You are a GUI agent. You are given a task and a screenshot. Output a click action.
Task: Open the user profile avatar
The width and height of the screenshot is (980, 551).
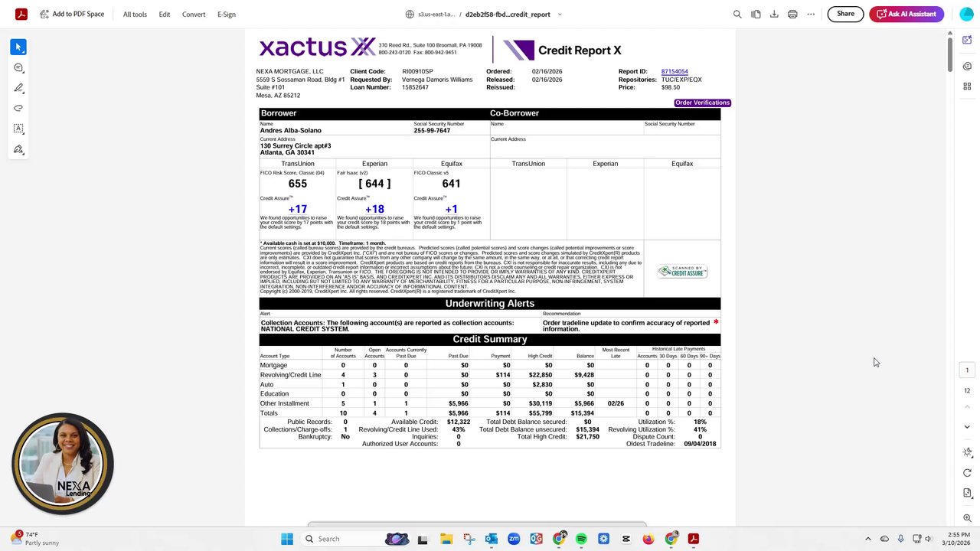pos(966,14)
